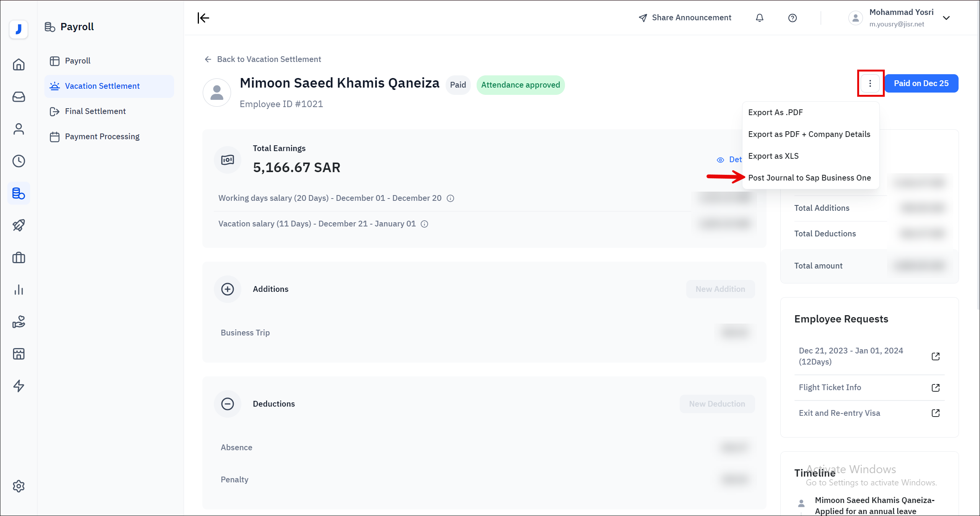980x516 pixels.
Task: Select the rocket onboarding icon
Action: click(x=18, y=225)
